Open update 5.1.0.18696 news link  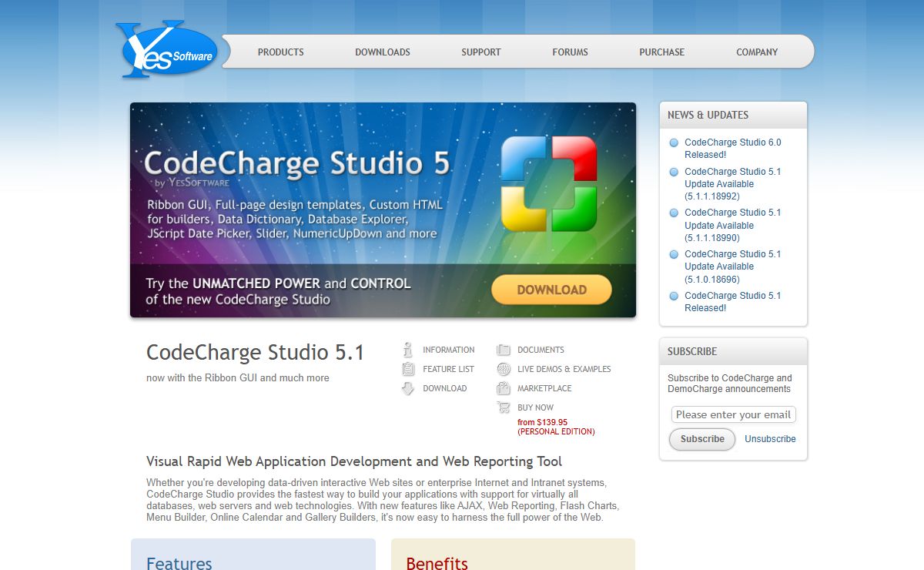(x=732, y=267)
